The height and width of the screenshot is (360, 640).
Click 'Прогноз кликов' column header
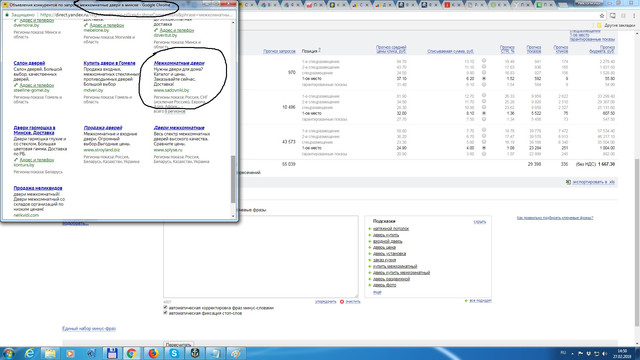(x=561, y=49)
